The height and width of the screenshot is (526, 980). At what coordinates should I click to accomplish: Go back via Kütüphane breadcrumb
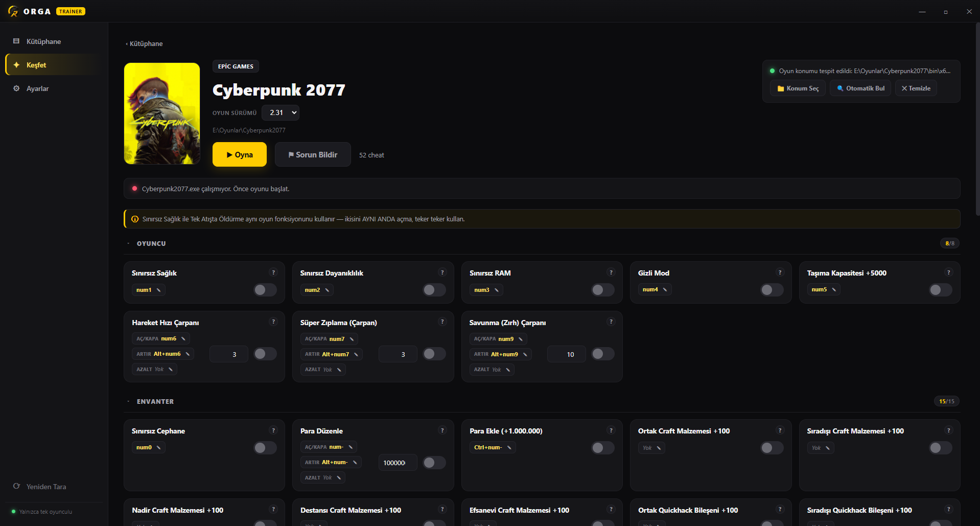(x=144, y=43)
